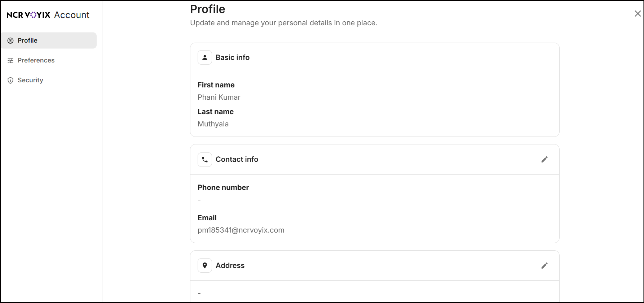644x303 pixels.
Task: Close the account panel with the X
Action: tap(638, 14)
